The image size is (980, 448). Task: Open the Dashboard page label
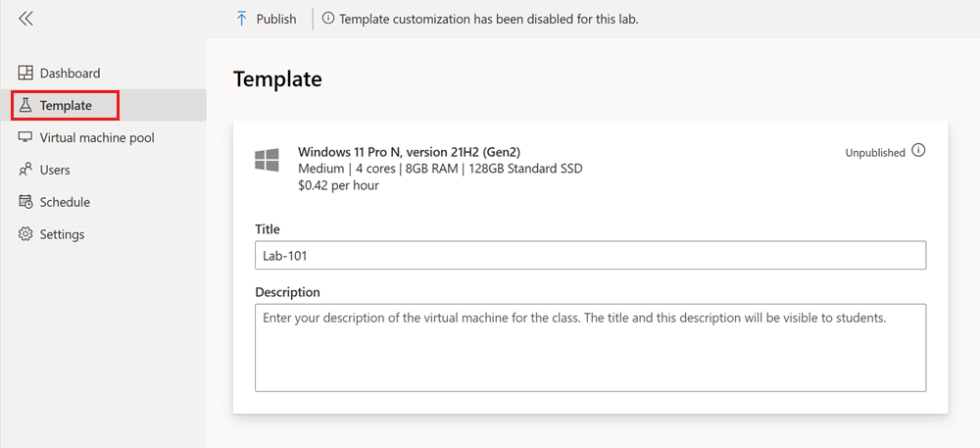coord(70,74)
